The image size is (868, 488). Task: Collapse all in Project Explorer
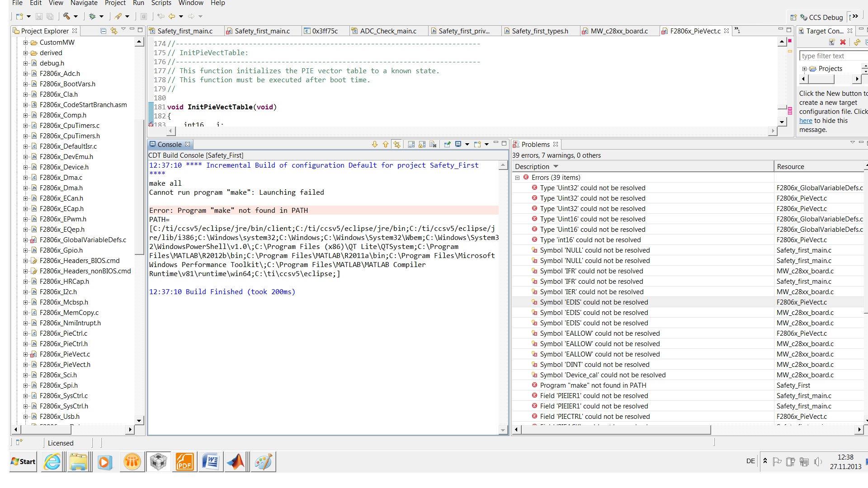pyautogui.click(x=103, y=31)
